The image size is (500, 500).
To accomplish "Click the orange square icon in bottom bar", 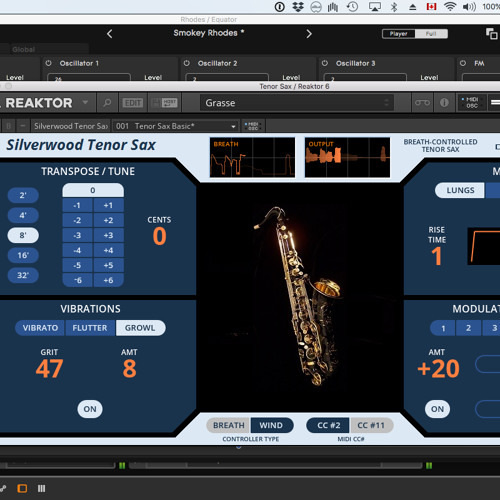I will point(22,489).
